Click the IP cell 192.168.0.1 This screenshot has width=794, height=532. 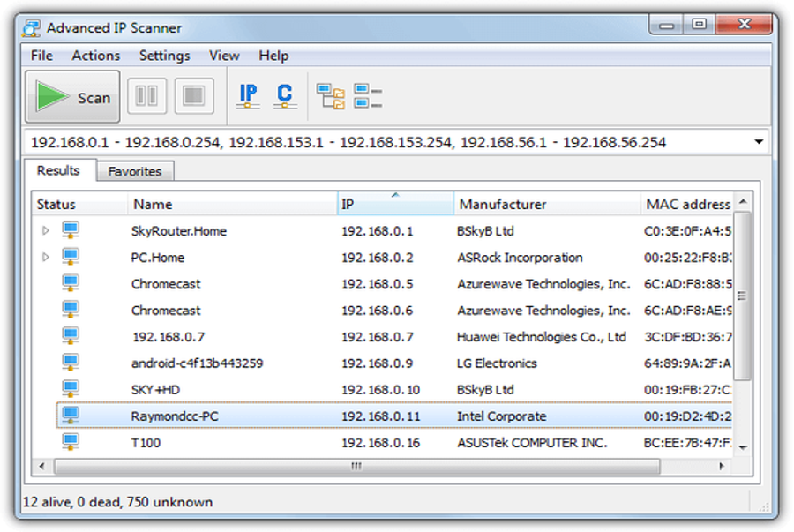click(x=378, y=231)
